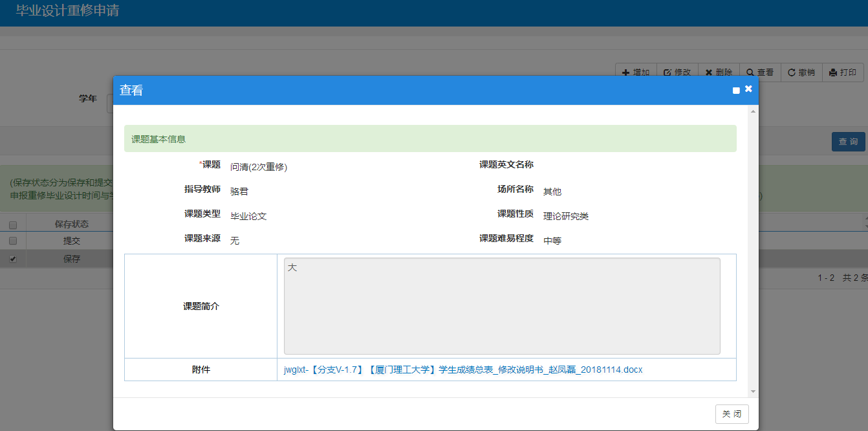Click the blue 查询 search button
This screenshot has height=431, width=868.
point(848,142)
